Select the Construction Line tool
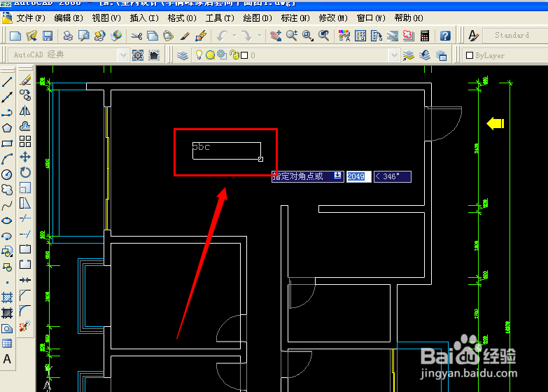This screenshot has width=548, height=392. tap(7, 97)
